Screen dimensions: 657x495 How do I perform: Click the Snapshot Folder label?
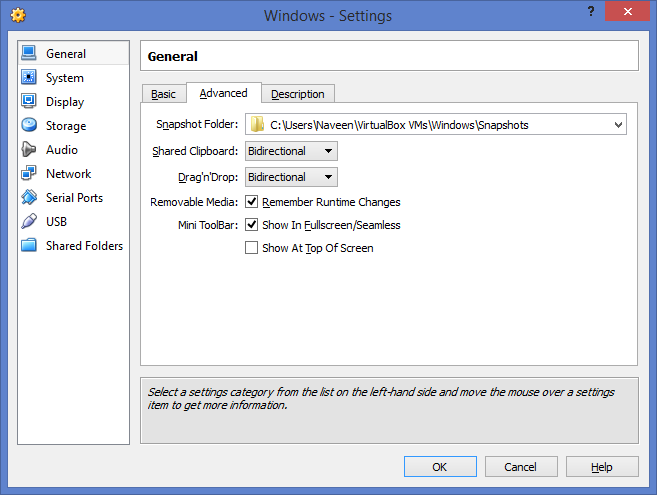pyautogui.click(x=197, y=124)
